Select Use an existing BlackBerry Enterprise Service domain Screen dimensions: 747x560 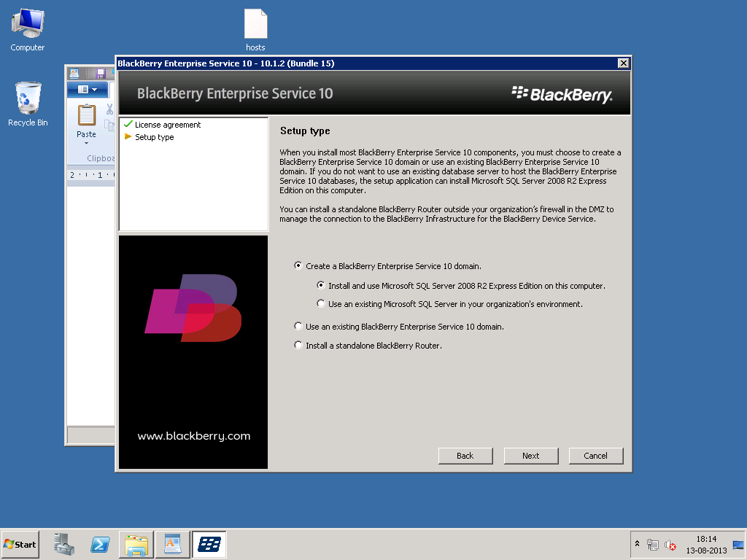pos(298,326)
